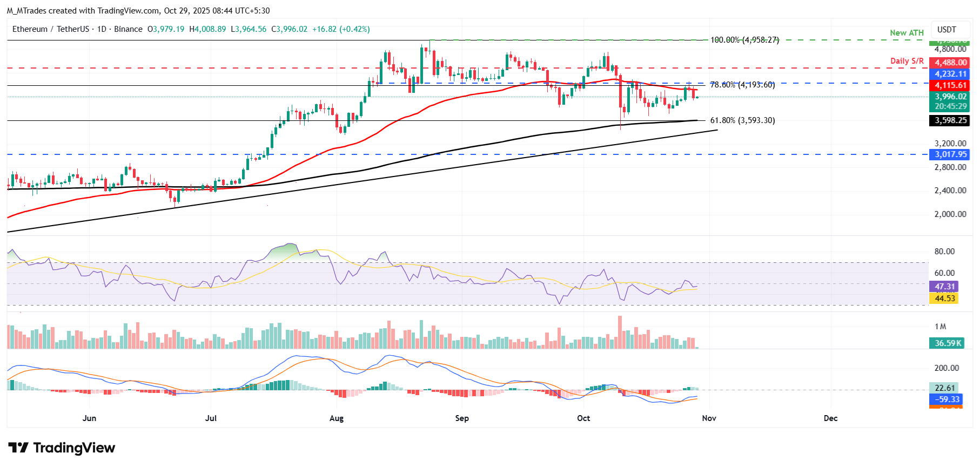This screenshot has height=468, width=980.
Task: Select the 61.80% Fibonacci level label
Action: point(742,120)
